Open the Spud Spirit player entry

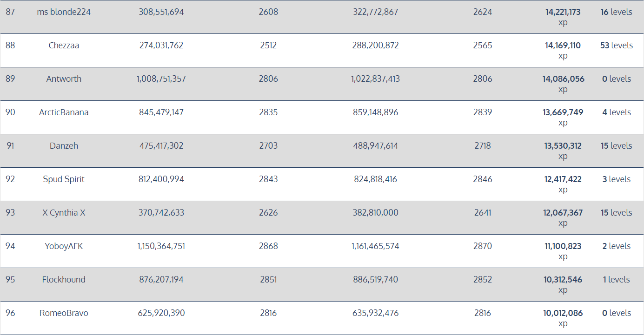pyautogui.click(x=64, y=179)
